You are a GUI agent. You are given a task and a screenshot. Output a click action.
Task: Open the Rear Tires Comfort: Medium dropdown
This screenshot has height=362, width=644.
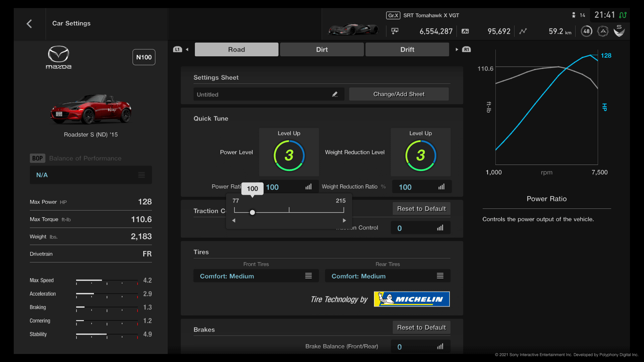(x=388, y=276)
